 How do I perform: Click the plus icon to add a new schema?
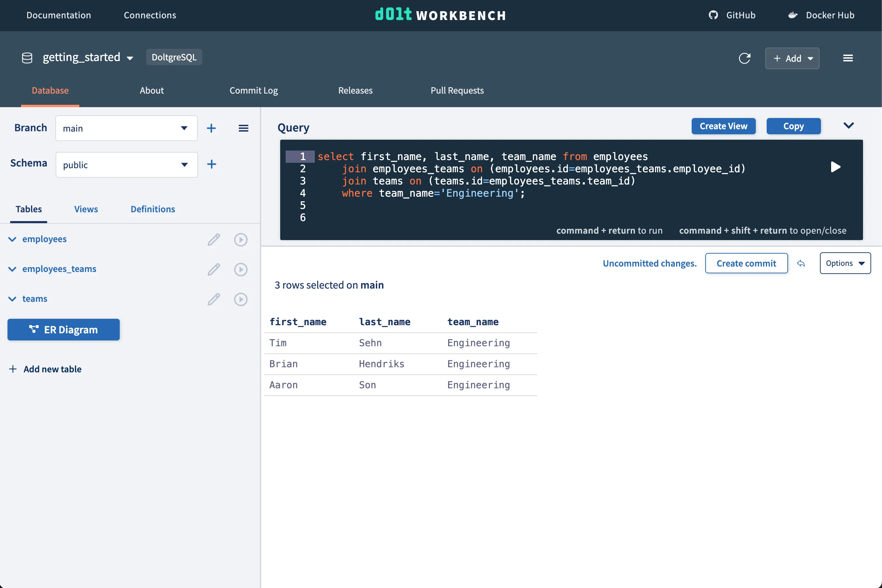tap(212, 164)
